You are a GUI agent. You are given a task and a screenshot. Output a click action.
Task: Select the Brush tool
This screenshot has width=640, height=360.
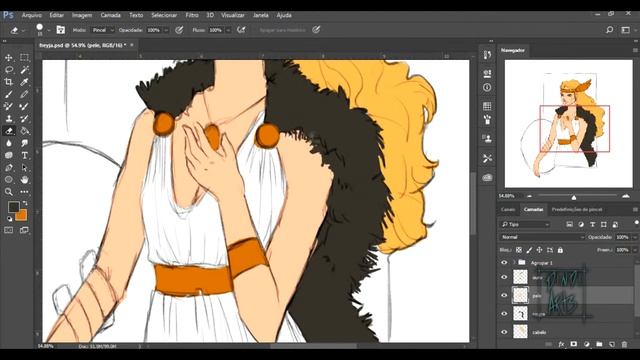tap(9, 94)
